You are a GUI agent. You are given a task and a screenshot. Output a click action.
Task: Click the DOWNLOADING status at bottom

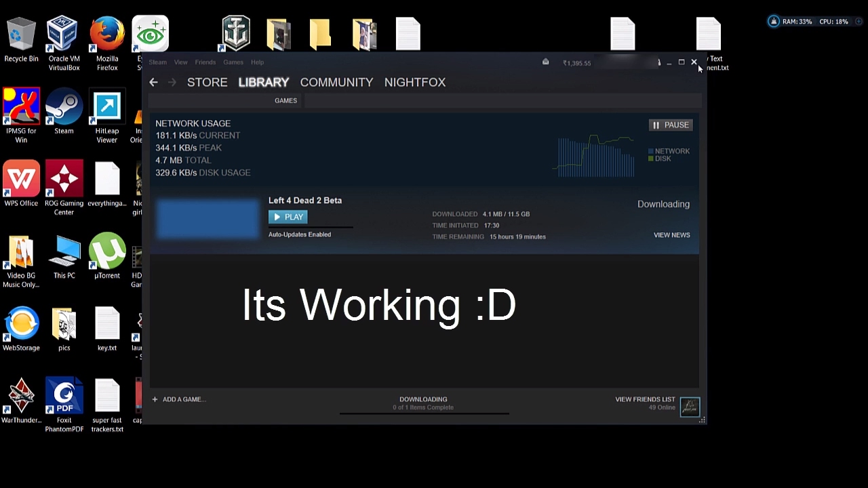[423, 399]
